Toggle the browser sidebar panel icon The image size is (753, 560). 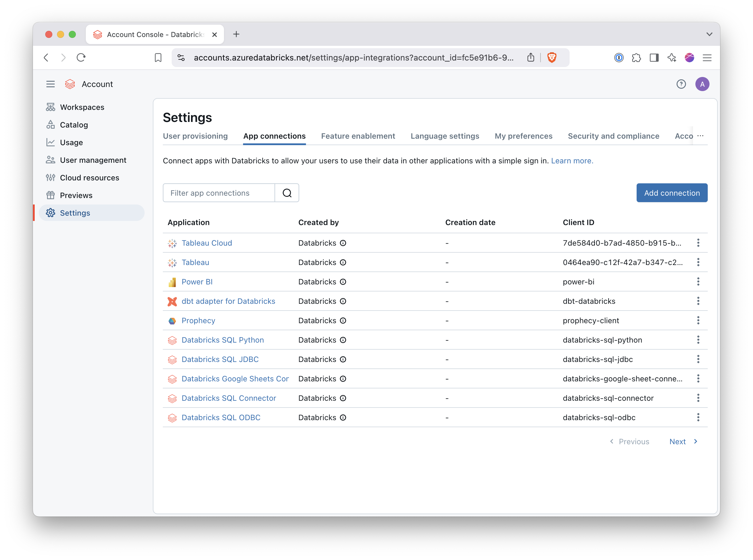654,58
